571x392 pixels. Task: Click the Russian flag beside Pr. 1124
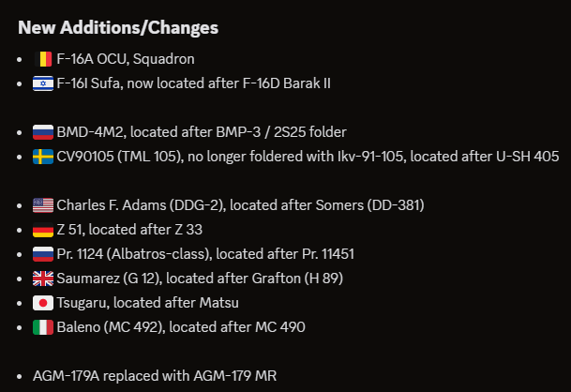[x=43, y=254]
